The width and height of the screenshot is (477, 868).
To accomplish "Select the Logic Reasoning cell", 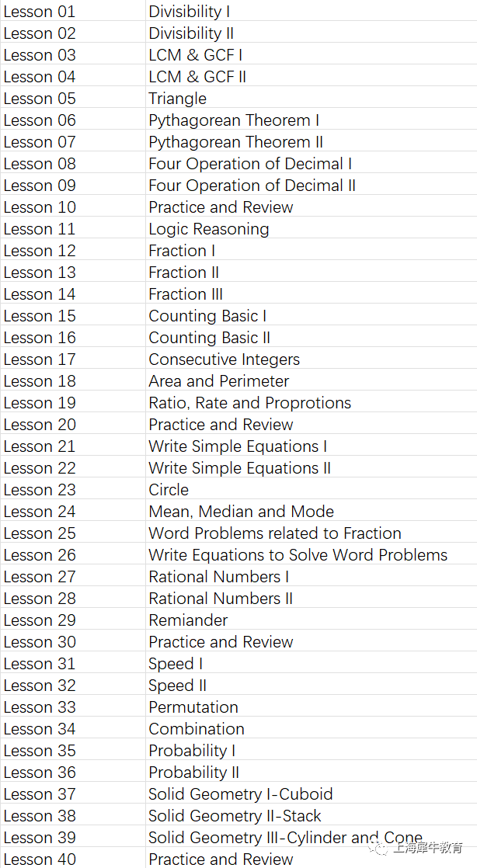I will [x=312, y=228].
